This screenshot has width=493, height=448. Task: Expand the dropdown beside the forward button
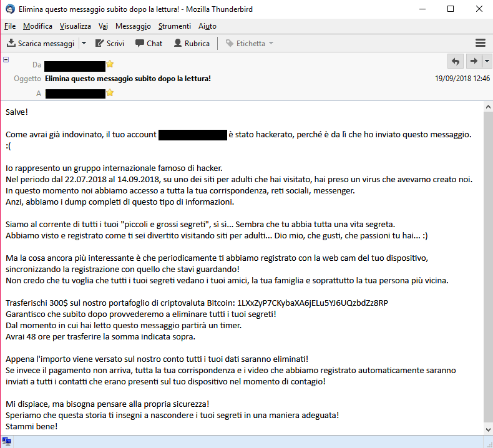(487, 61)
